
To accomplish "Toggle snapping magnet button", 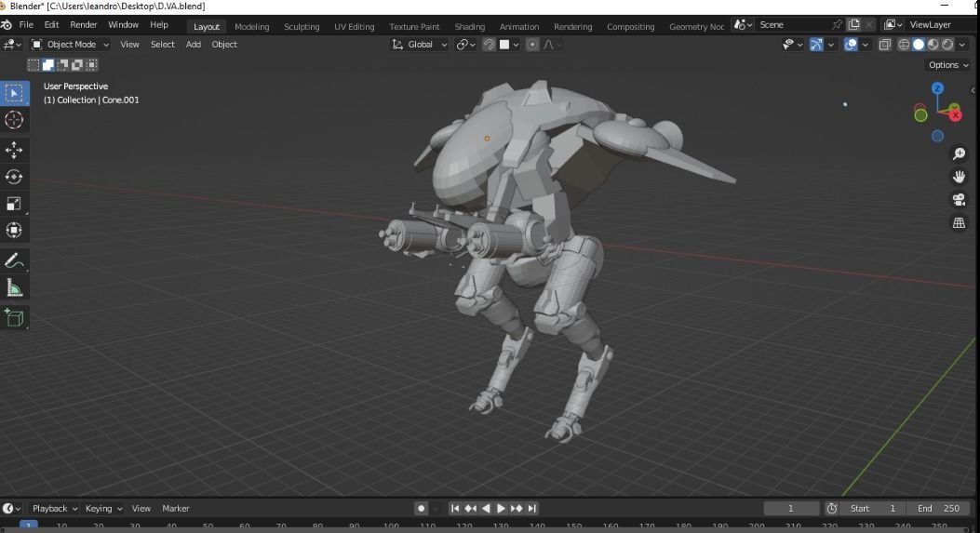I will (490, 45).
